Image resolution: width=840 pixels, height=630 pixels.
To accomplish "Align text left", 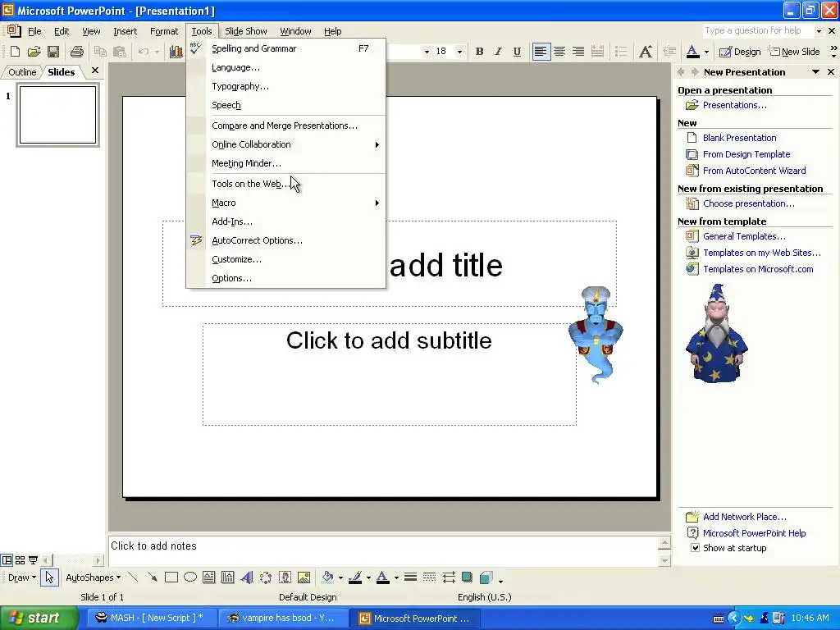I will [541, 52].
